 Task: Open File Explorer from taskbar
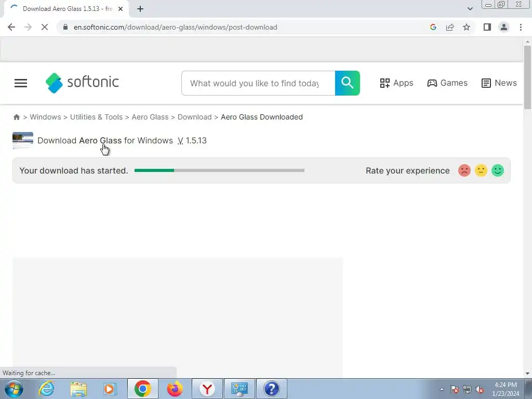(x=78, y=389)
